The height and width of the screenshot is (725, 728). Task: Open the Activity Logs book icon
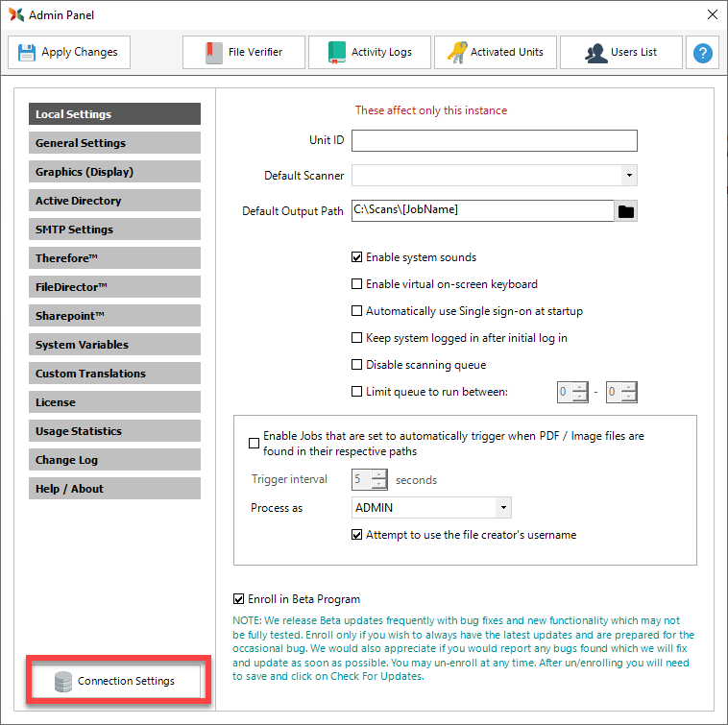pos(336,53)
